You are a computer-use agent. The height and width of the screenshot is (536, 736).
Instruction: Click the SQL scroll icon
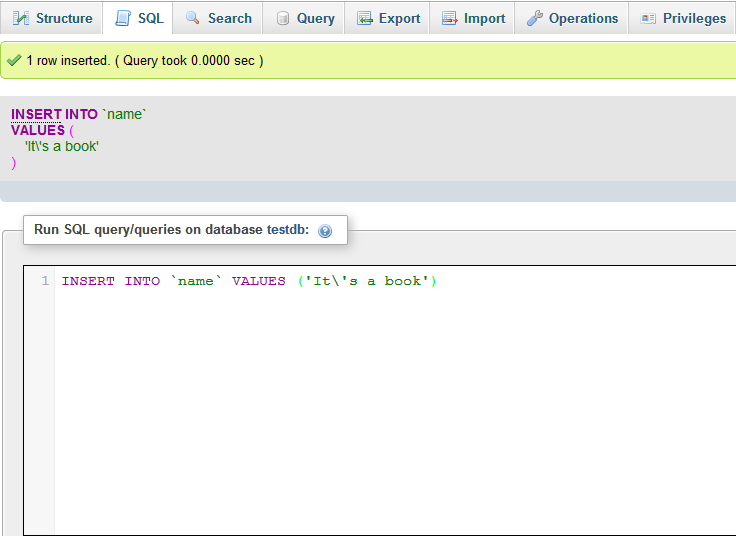click(x=123, y=18)
